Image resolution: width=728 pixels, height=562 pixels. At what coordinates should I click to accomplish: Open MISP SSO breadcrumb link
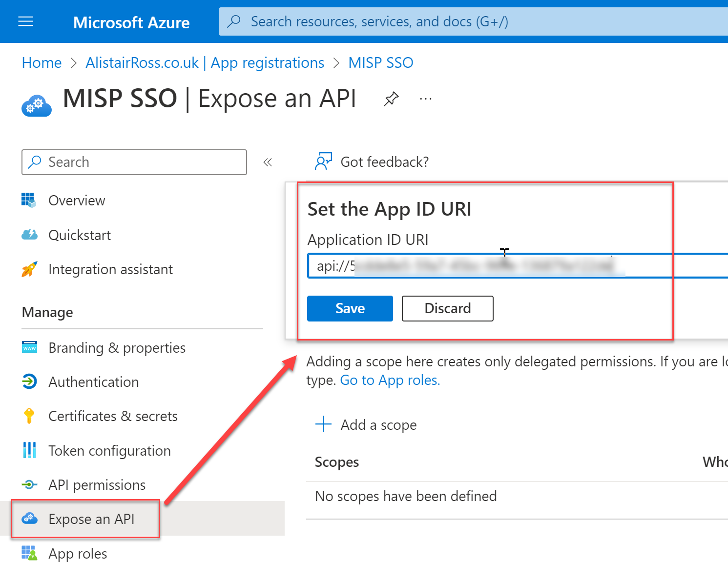(x=381, y=62)
